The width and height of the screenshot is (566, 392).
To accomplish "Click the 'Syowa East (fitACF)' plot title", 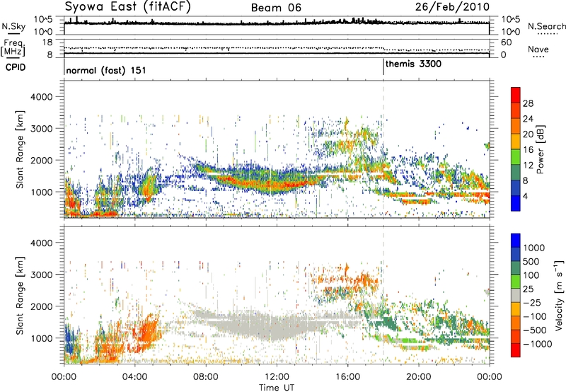I will point(127,7).
